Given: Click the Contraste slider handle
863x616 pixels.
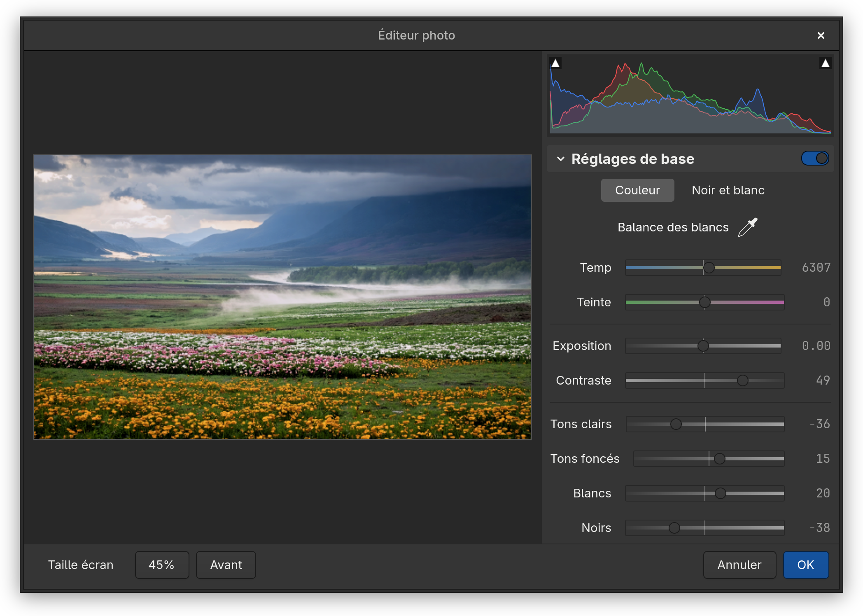Looking at the screenshot, I should pos(742,380).
